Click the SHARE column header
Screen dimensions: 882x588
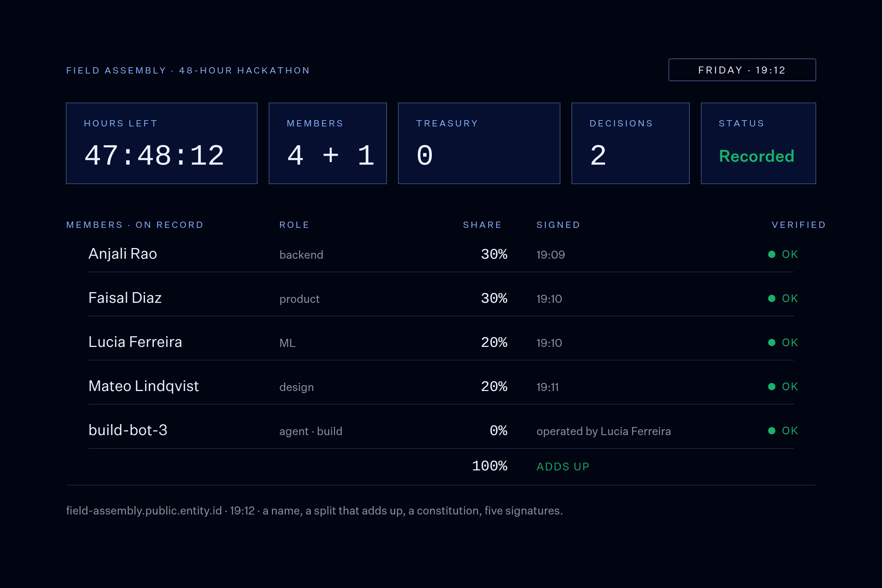point(482,225)
